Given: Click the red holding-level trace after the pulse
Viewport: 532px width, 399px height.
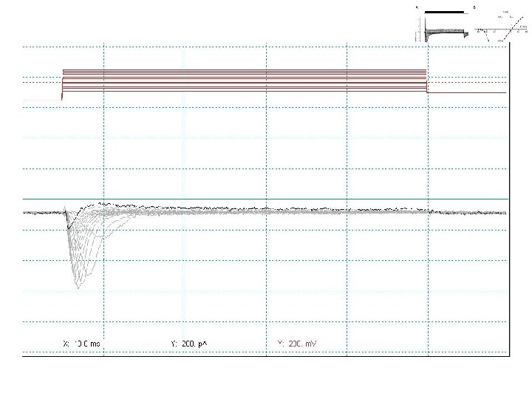Looking at the screenshot, I should [x=467, y=92].
